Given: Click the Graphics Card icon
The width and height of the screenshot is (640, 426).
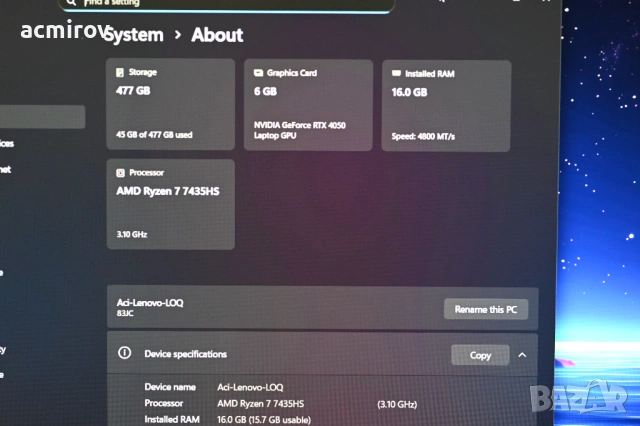Looking at the screenshot, I should 258,73.
